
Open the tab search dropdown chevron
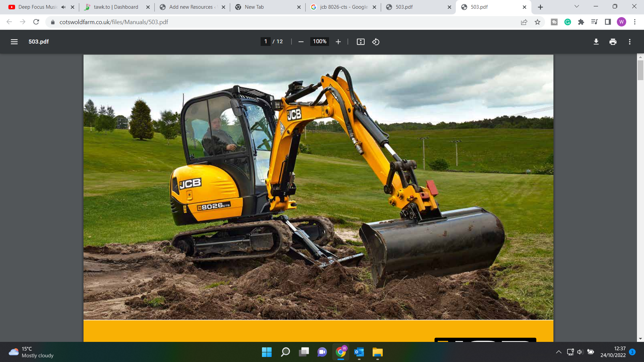point(577,6)
